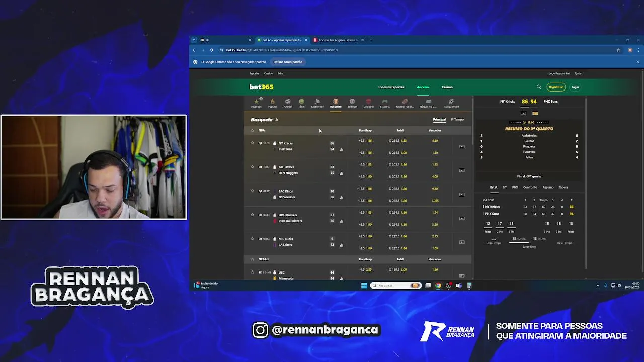The height and width of the screenshot is (362, 644).
Task: Open the PHX tab in stats panel
Action: pyautogui.click(x=515, y=187)
